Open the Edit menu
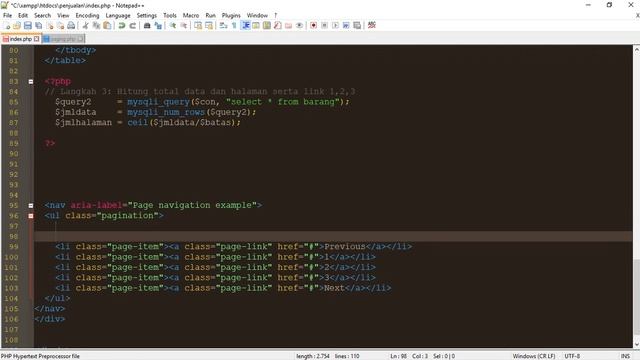 tap(23, 16)
